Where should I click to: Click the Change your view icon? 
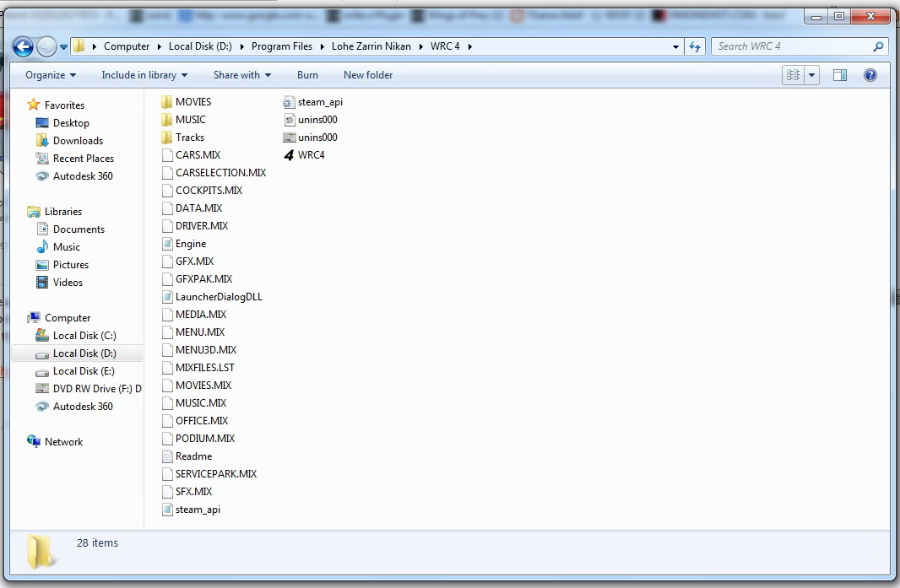click(794, 75)
